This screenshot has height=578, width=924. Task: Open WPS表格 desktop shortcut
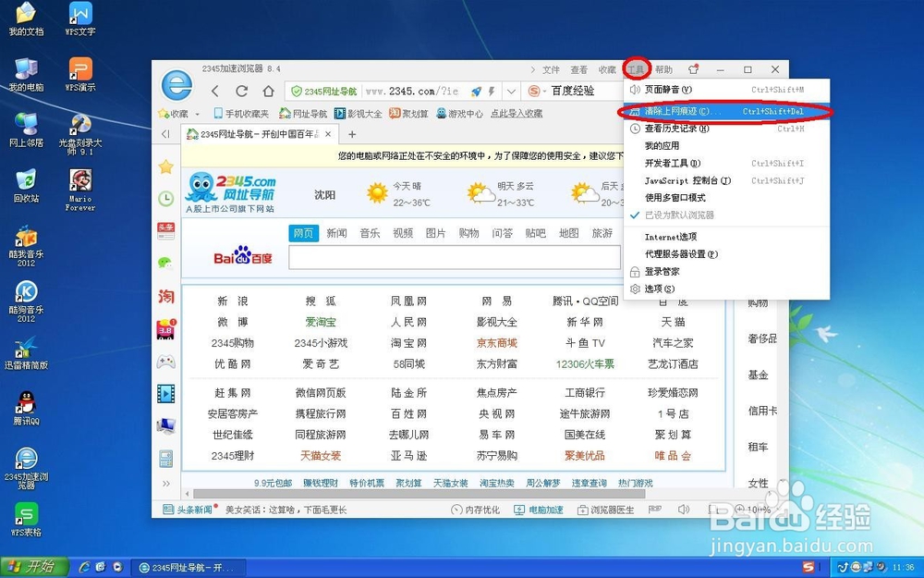pos(26,519)
